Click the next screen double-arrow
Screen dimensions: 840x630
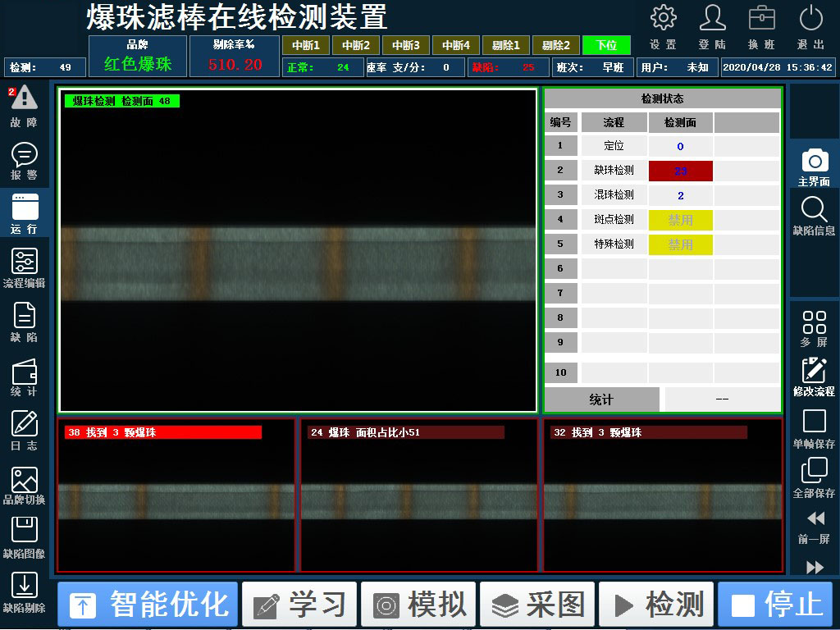[815, 567]
